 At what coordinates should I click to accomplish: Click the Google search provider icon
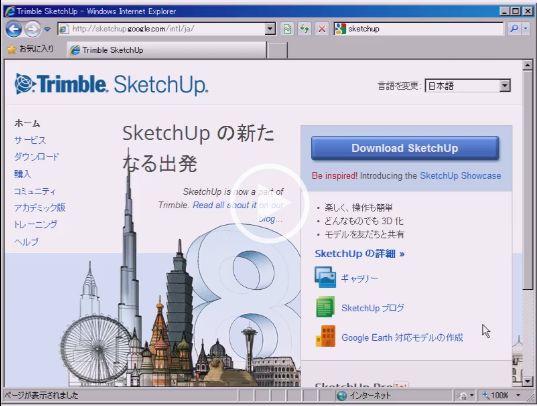click(340, 29)
